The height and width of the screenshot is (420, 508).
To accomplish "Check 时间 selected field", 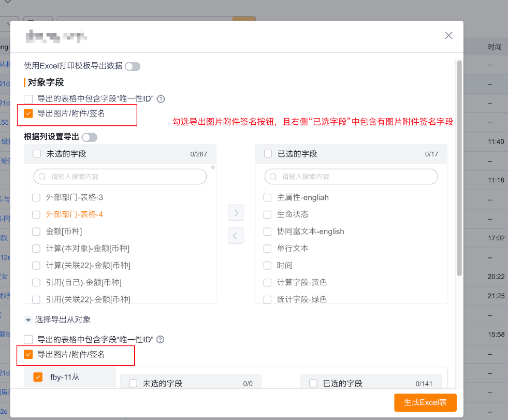I will (x=267, y=266).
